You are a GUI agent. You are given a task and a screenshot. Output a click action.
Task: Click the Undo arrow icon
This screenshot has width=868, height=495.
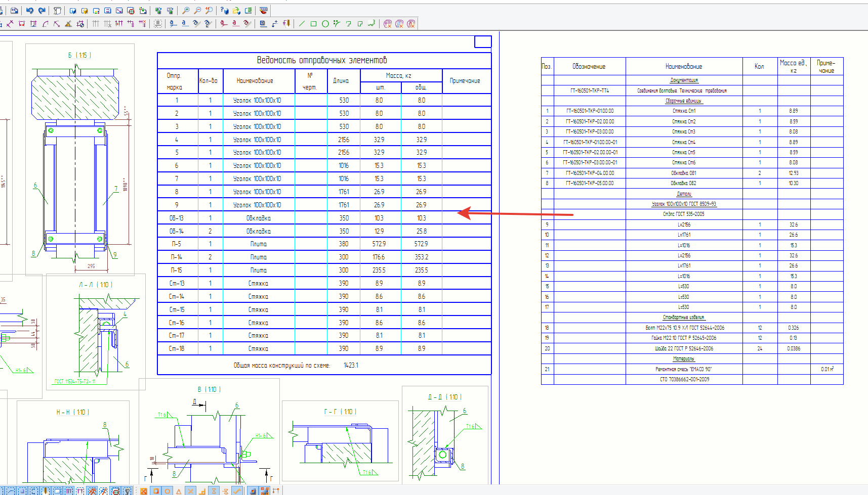click(x=30, y=11)
